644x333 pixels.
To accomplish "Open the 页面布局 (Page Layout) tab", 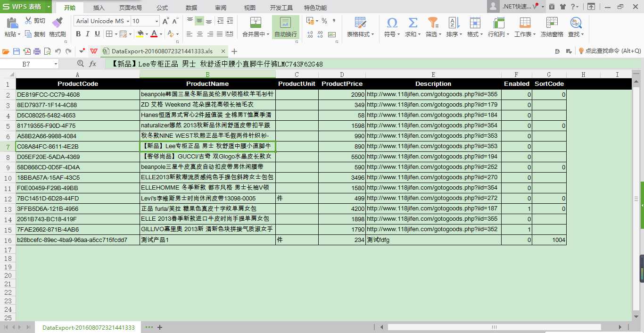I will pos(130,8).
